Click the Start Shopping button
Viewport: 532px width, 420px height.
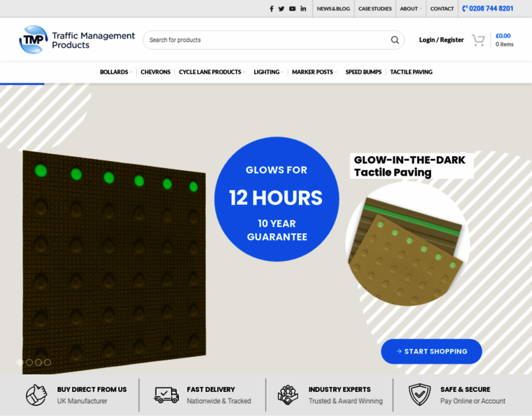(432, 351)
